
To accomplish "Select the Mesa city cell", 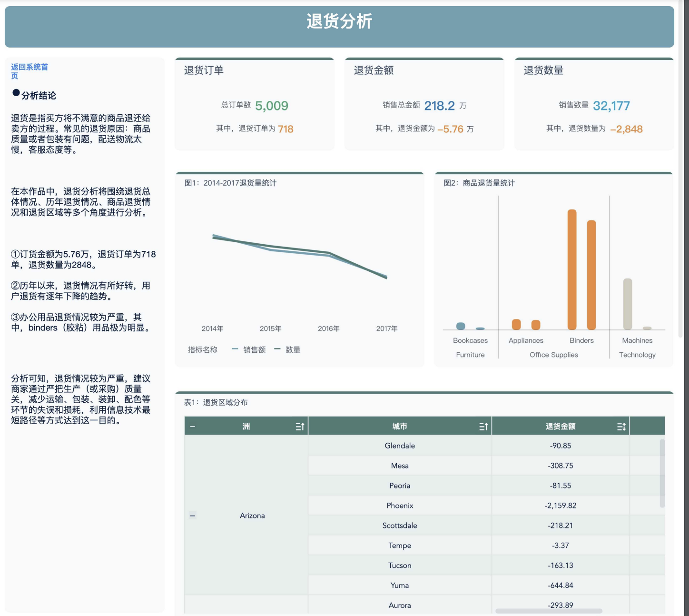I will [x=400, y=466].
